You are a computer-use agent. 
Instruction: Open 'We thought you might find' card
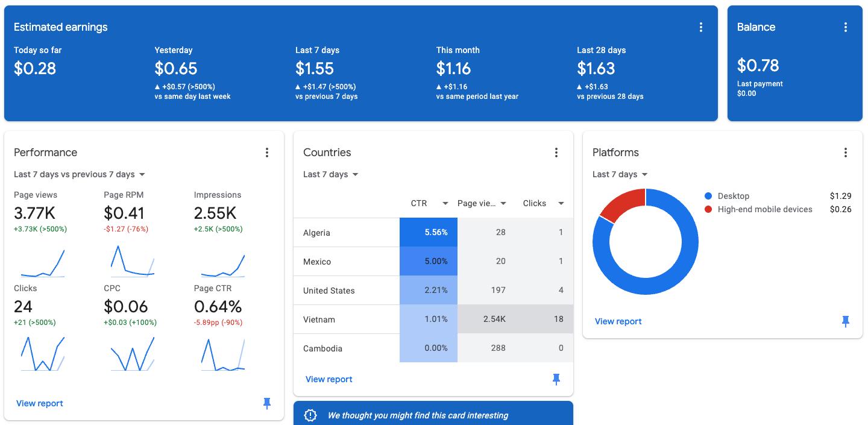click(x=433, y=414)
